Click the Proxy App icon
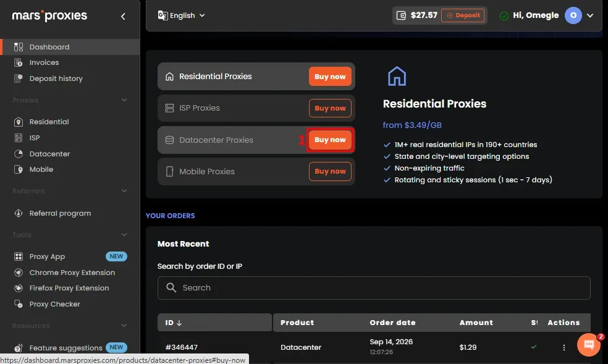 pos(18,256)
